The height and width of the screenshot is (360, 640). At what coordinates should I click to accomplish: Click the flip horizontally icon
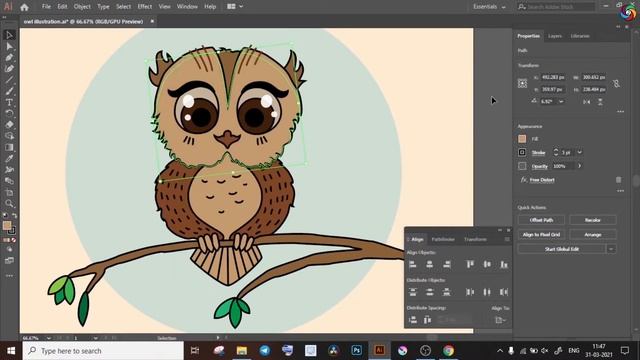coord(587,102)
